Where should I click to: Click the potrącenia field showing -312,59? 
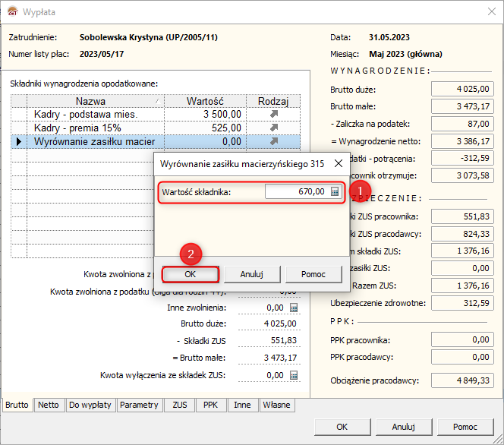coord(462,158)
